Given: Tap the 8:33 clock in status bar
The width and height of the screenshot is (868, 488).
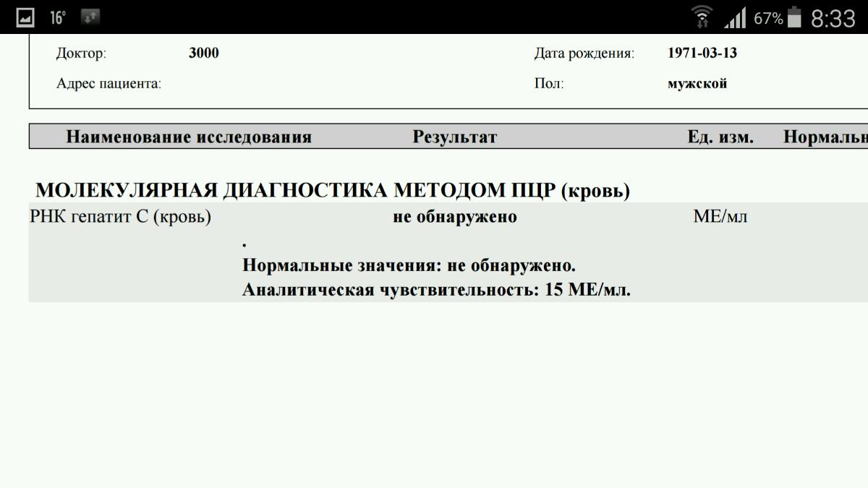Looking at the screenshot, I should [833, 18].
